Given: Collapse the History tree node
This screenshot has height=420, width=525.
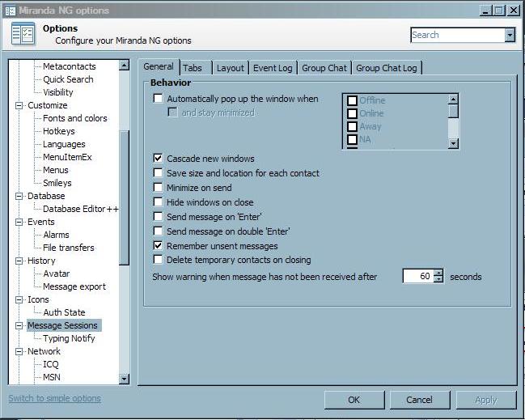Looking at the screenshot, I should [19, 261].
